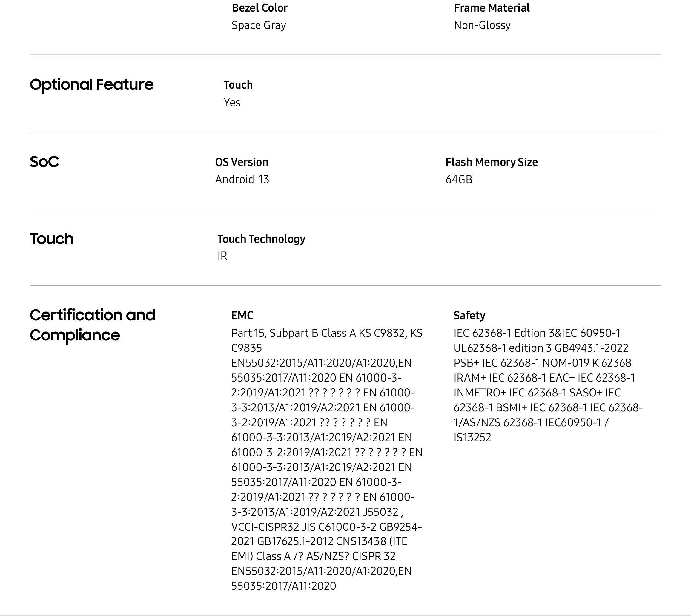Click the Frame Material label
This screenshot has height=616, width=691.
(492, 8)
